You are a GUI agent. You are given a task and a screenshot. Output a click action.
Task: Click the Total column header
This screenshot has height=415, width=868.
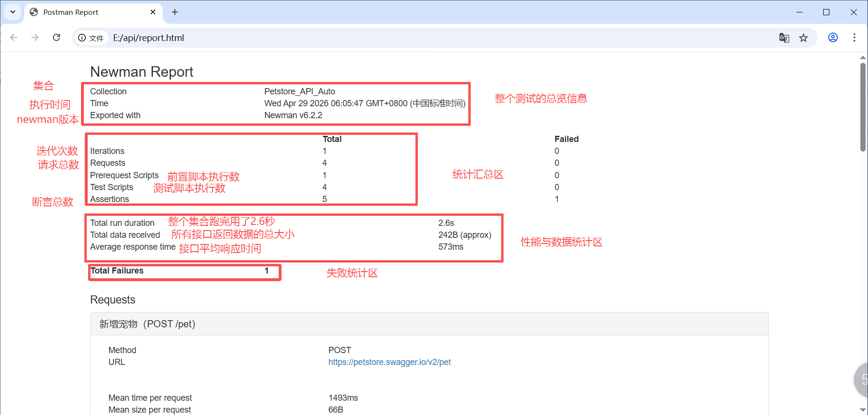click(332, 139)
